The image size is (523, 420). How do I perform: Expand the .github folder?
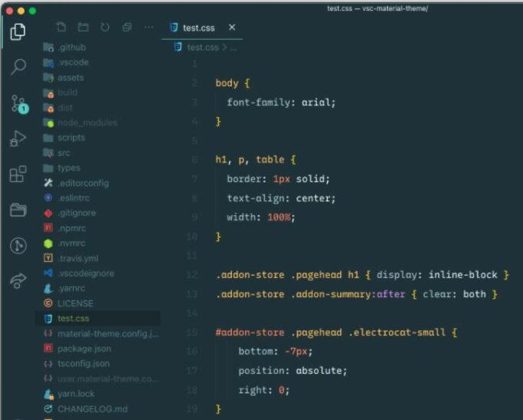71,48
